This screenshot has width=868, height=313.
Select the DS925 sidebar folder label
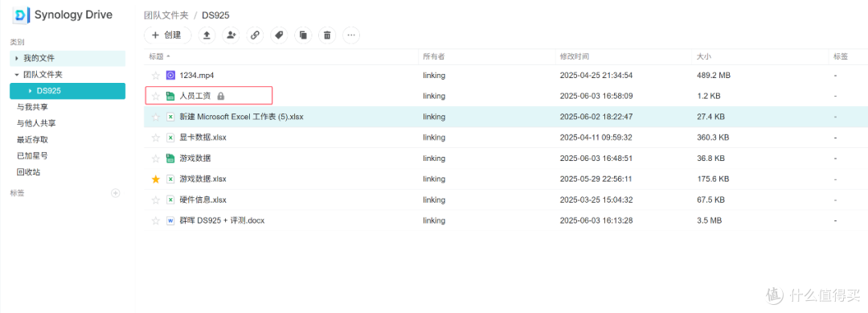pos(49,91)
